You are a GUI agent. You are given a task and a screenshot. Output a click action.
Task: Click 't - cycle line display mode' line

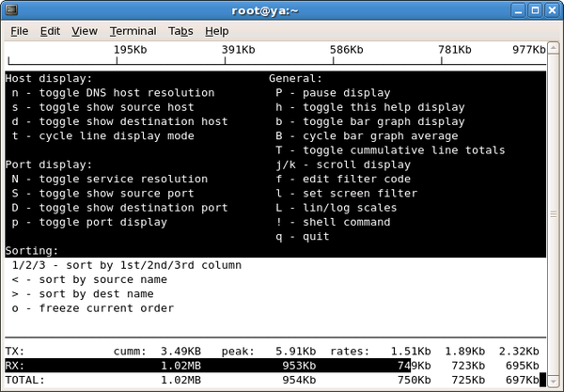(x=102, y=136)
